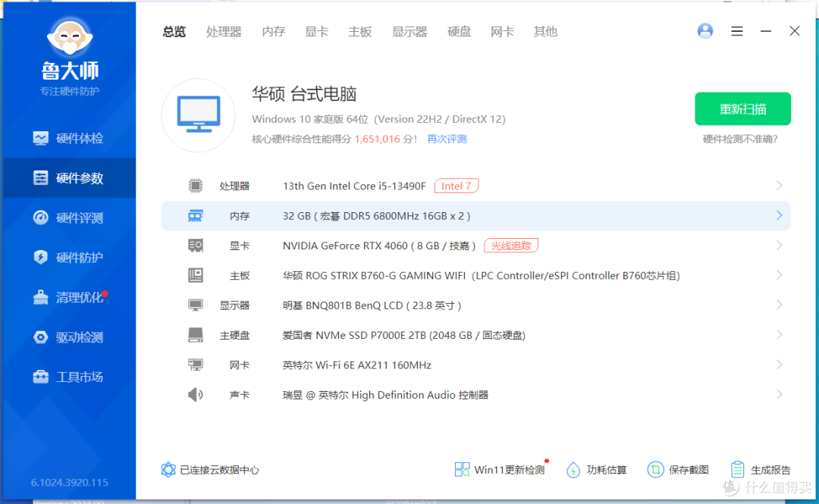819x504 pixels.
Task: Switch to the 显卡 tab
Action: coord(316,32)
